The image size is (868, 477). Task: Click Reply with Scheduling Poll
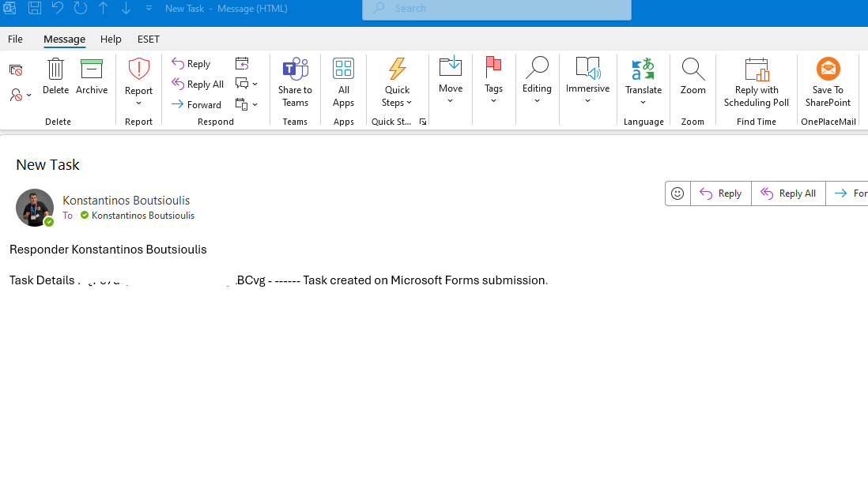coord(757,82)
